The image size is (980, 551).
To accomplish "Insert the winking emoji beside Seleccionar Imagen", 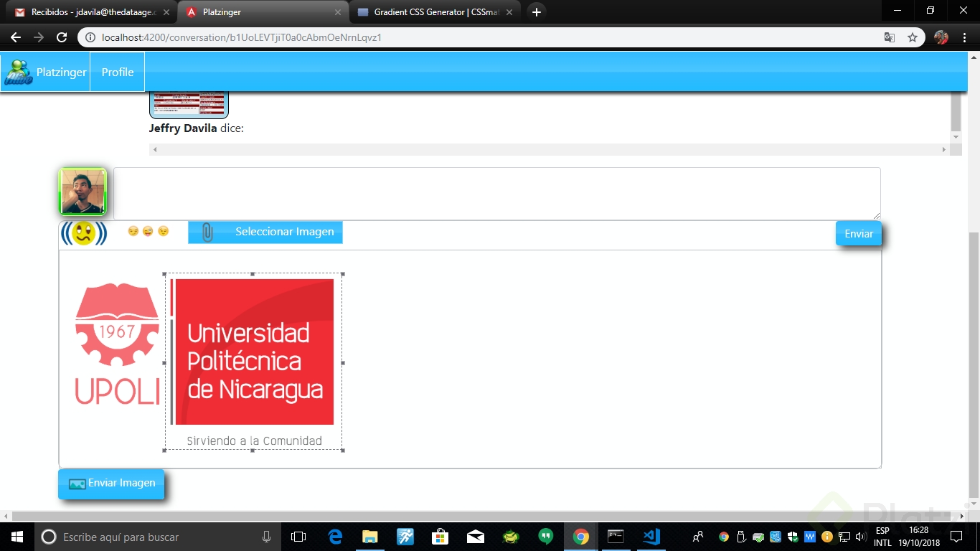I will click(164, 231).
